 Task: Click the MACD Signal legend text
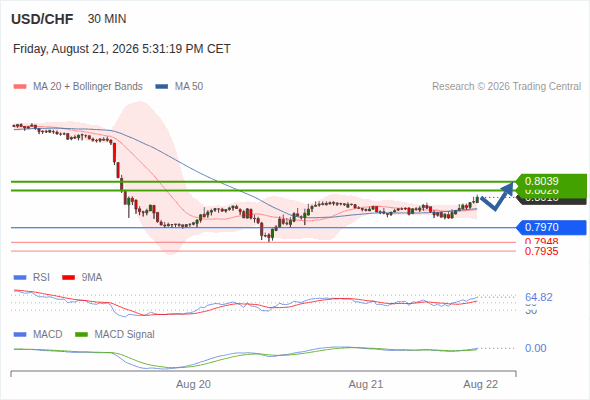pos(124,335)
